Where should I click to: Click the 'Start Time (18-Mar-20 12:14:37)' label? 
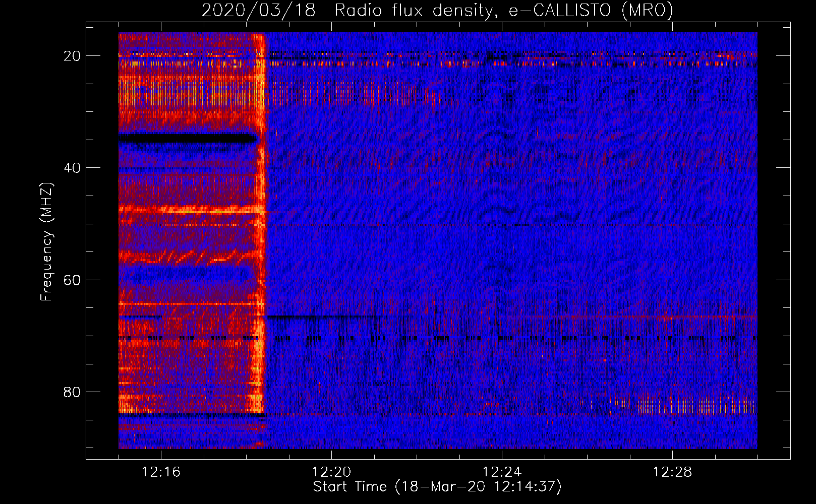437,487
